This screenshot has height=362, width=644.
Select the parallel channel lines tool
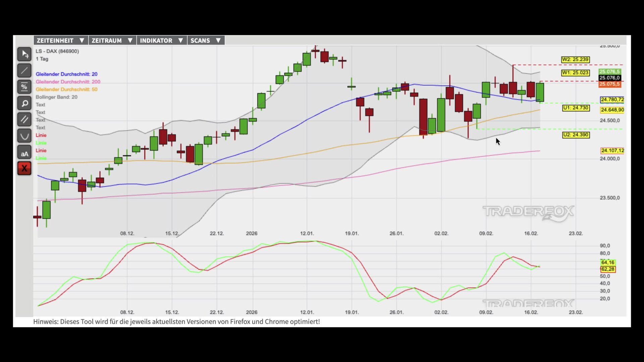pos(24,120)
